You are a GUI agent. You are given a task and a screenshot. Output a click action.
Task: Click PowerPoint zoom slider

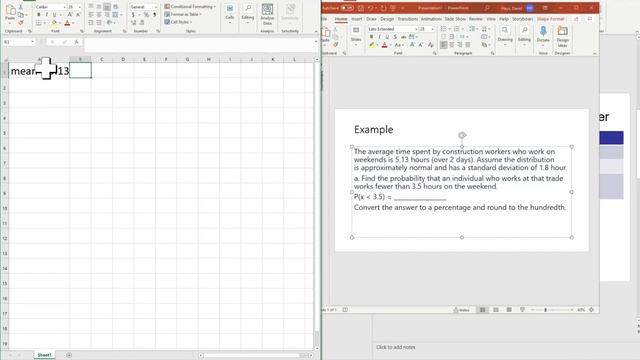tap(551, 310)
